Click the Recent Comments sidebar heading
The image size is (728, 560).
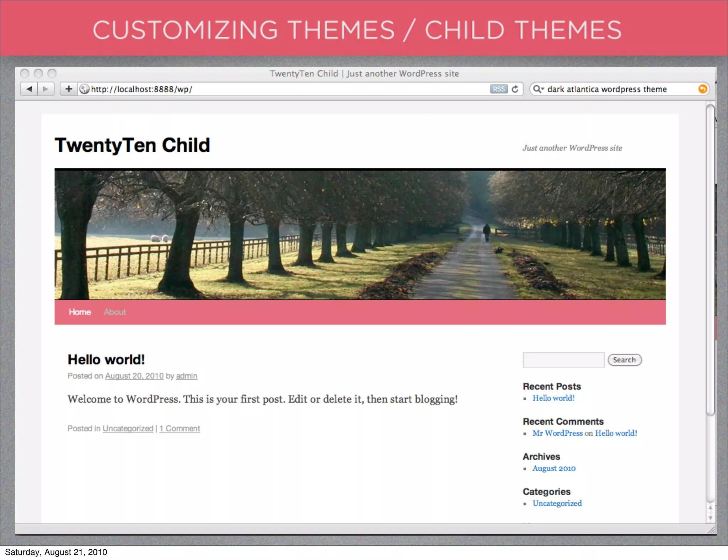pyautogui.click(x=563, y=421)
